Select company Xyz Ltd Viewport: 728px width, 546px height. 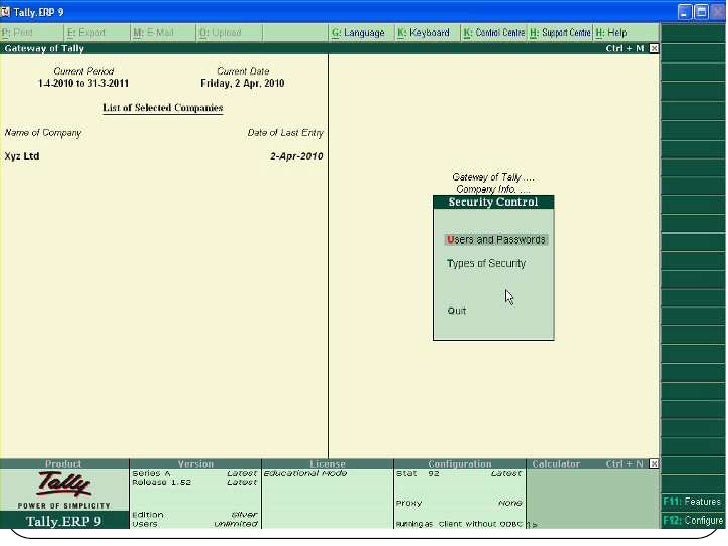(x=22, y=156)
